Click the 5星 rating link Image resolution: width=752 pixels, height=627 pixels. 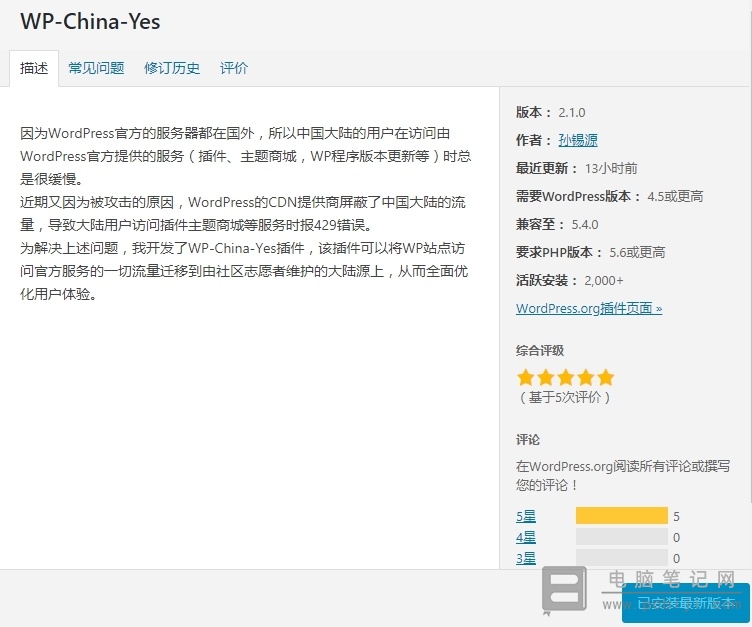click(x=526, y=517)
